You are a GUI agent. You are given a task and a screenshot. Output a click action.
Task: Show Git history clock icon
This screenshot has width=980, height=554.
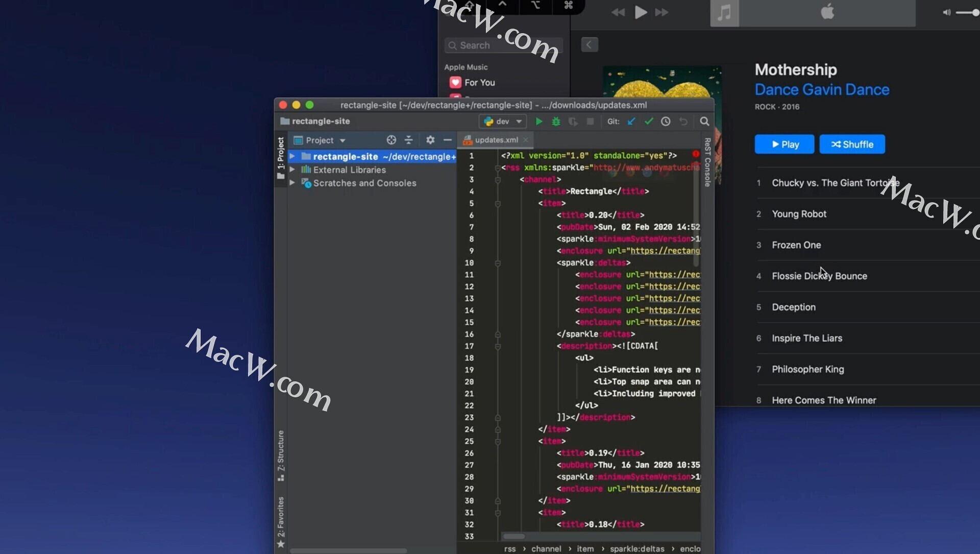tap(666, 122)
